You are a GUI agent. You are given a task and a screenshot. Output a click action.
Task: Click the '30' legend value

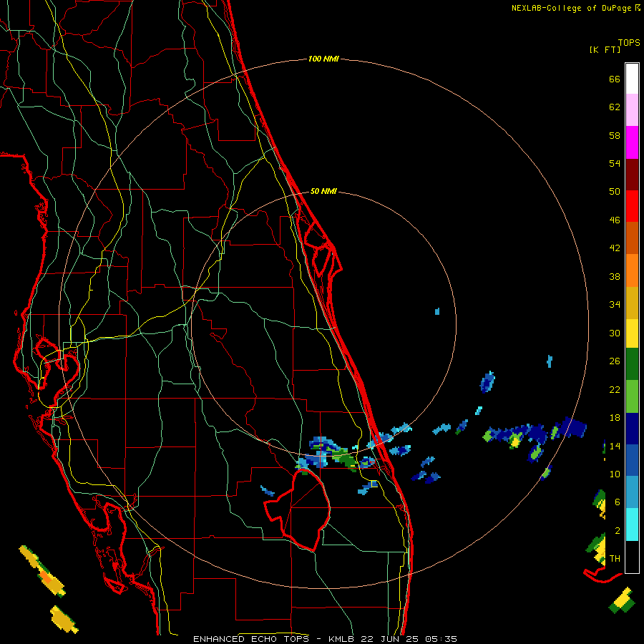(615, 333)
